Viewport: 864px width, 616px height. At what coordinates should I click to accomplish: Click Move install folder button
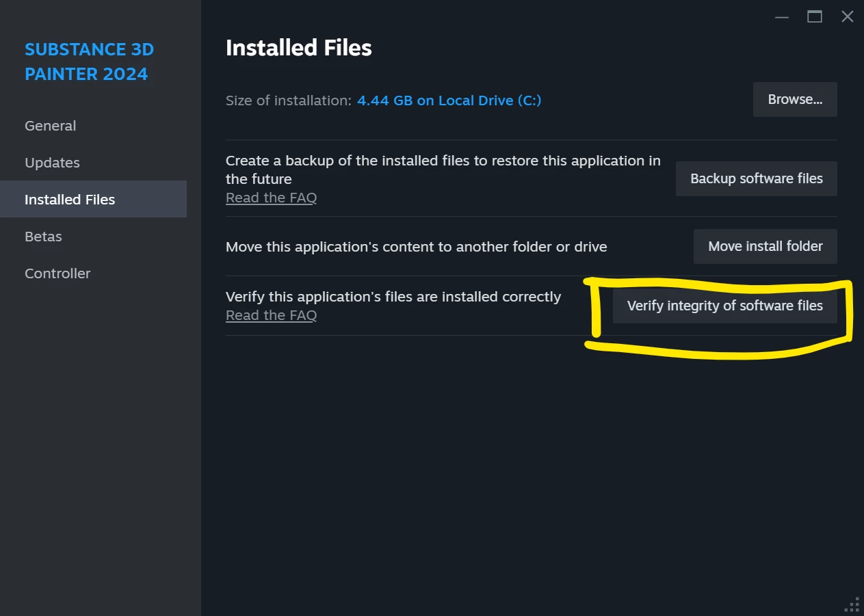tap(765, 247)
